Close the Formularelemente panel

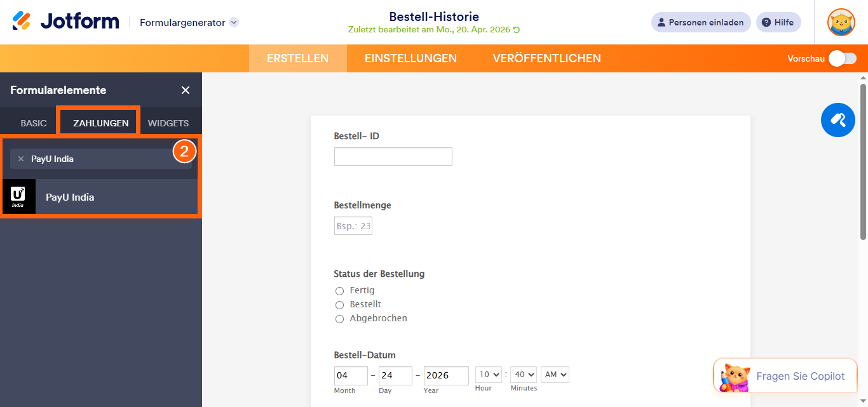(x=185, y=90)
